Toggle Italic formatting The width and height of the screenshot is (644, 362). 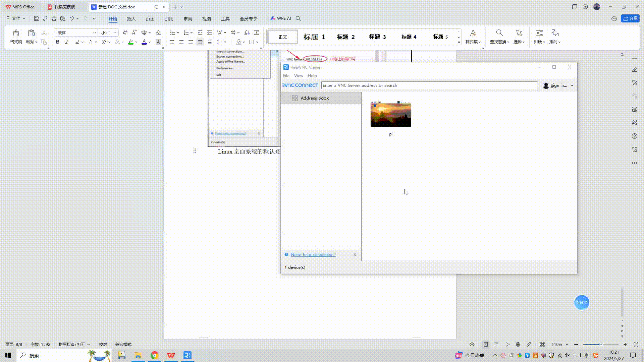coord(67,42)
